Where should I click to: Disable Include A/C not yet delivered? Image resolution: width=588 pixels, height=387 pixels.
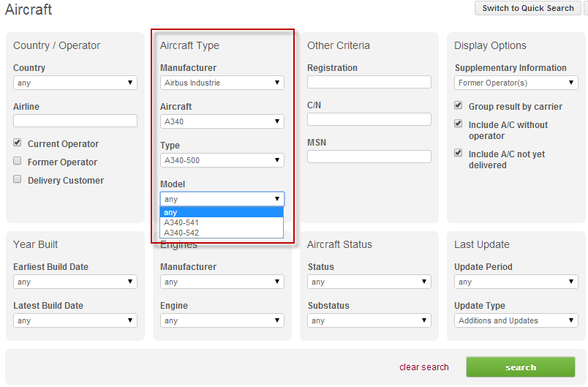tap(459, 154)
